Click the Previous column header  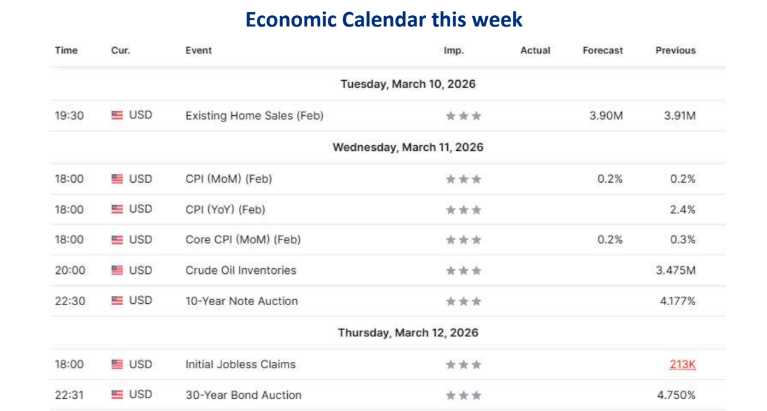[676, 50]
